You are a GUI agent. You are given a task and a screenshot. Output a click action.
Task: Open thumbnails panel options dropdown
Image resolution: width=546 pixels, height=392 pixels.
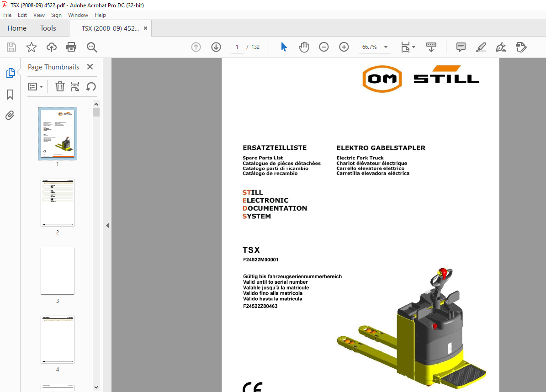point(35,86)
